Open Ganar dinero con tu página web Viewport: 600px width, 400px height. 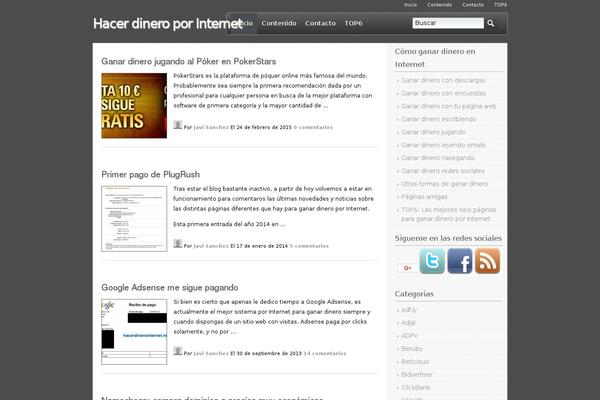[448, 106]
